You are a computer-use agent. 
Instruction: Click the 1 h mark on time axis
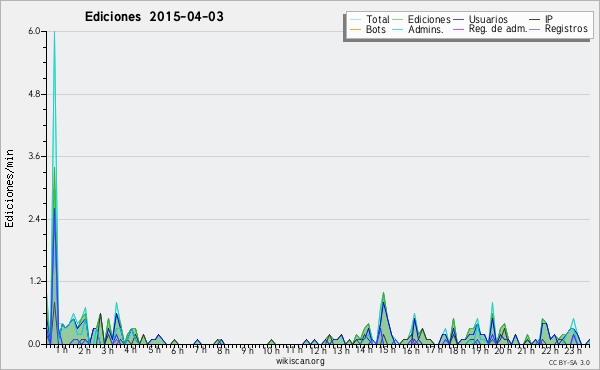pyautogui.click(x=62, y=350)
